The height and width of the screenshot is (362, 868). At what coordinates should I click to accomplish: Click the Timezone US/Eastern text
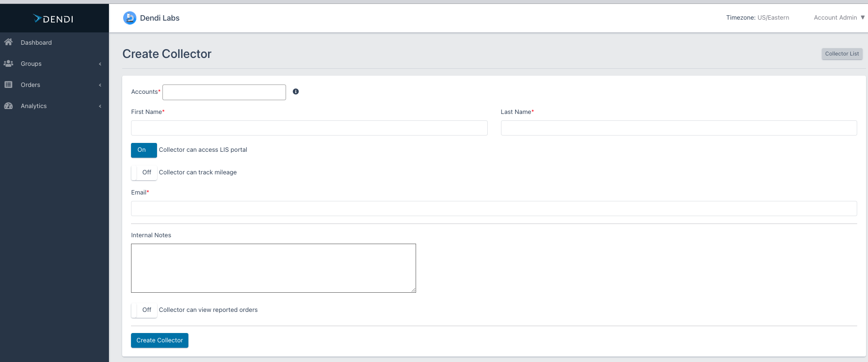tap(758, 18)
